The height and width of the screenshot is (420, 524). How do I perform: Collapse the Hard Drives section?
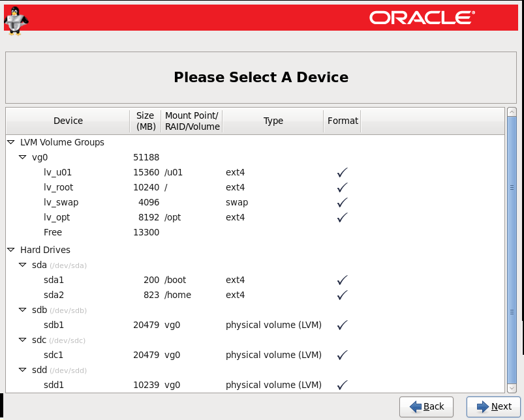click(11, 250)
